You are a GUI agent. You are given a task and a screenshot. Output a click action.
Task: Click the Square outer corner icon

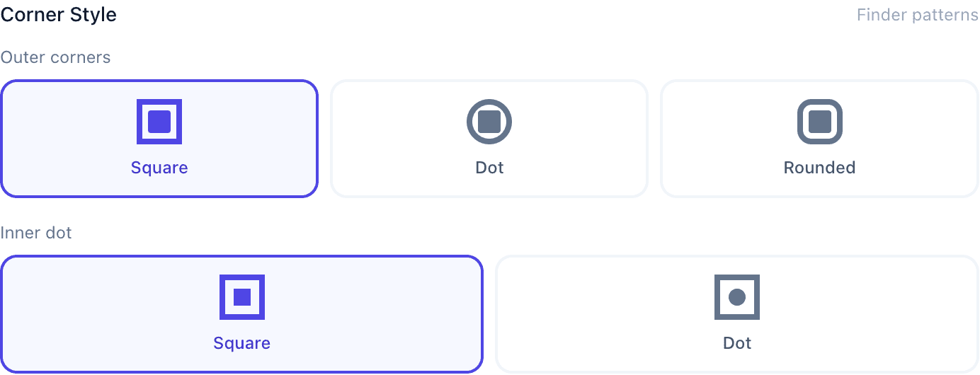click(x=159, y=122)
